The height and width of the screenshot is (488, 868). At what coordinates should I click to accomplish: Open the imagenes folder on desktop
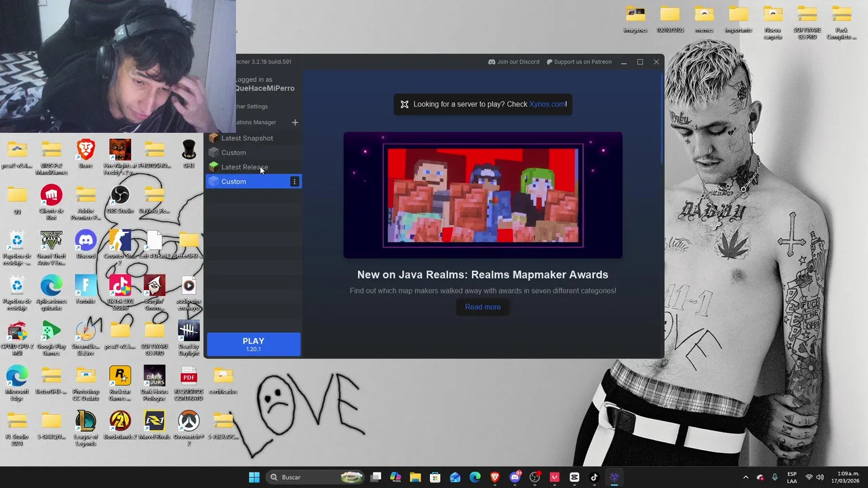point(635,19)
